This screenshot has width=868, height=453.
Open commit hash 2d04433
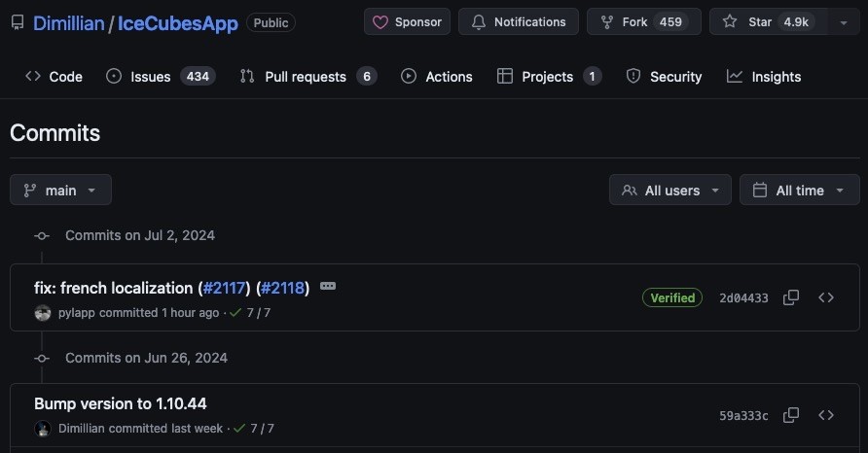(x=743, y=298)
